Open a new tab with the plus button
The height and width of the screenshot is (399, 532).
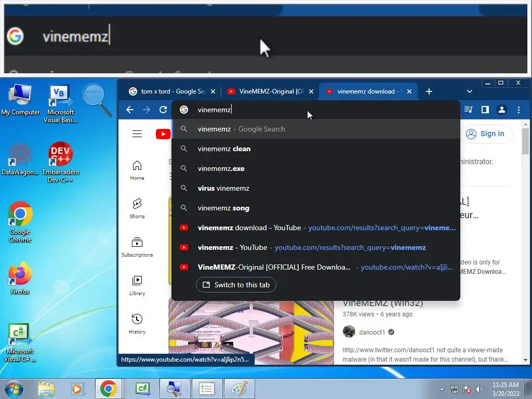429,91
